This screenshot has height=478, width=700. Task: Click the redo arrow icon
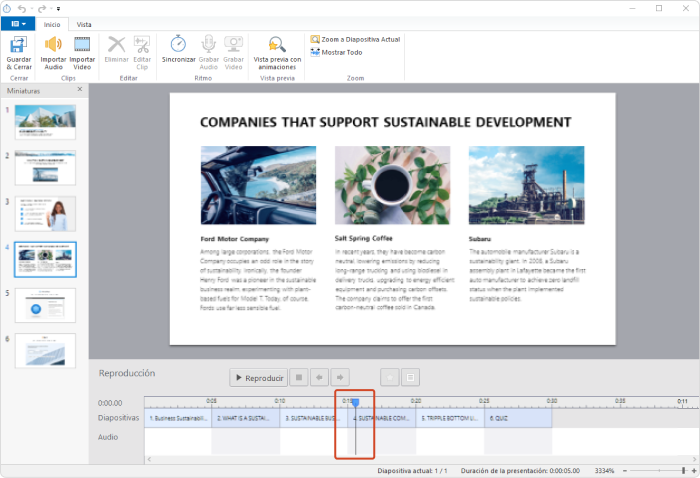[x=42, y=8]
